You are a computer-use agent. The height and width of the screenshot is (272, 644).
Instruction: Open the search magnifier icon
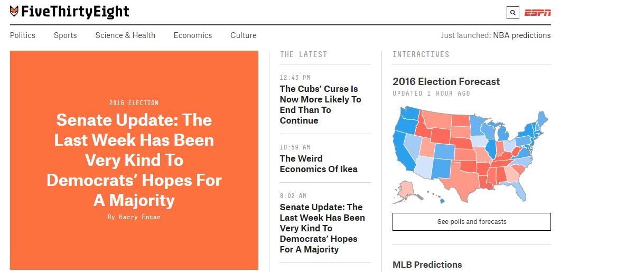click(512, 13)
